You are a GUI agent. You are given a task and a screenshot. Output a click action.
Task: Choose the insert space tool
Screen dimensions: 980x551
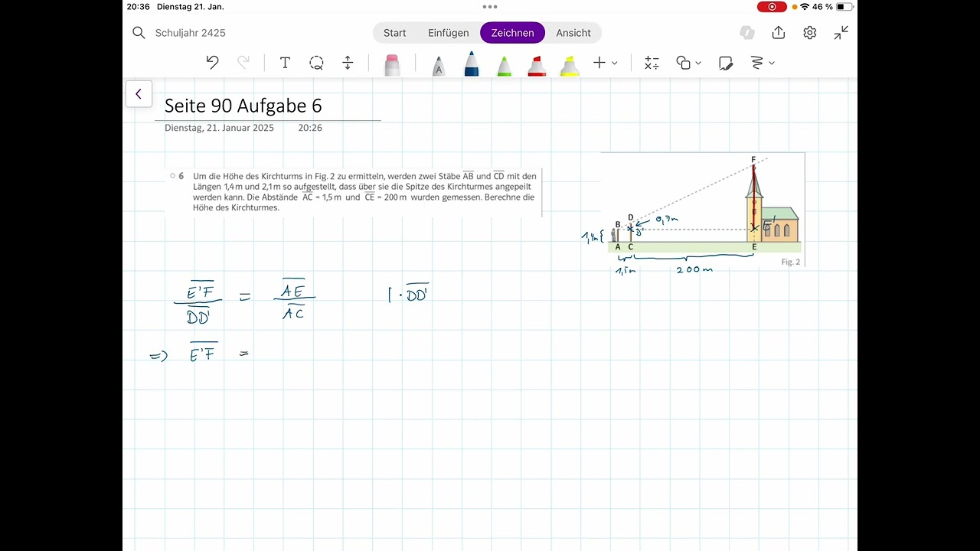coord(348,63)
